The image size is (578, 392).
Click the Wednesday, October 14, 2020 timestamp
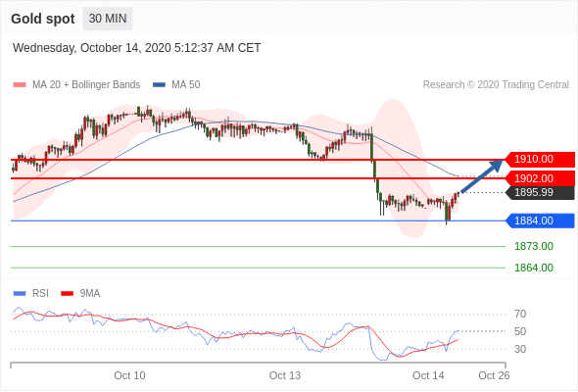[x=137, y=48]
